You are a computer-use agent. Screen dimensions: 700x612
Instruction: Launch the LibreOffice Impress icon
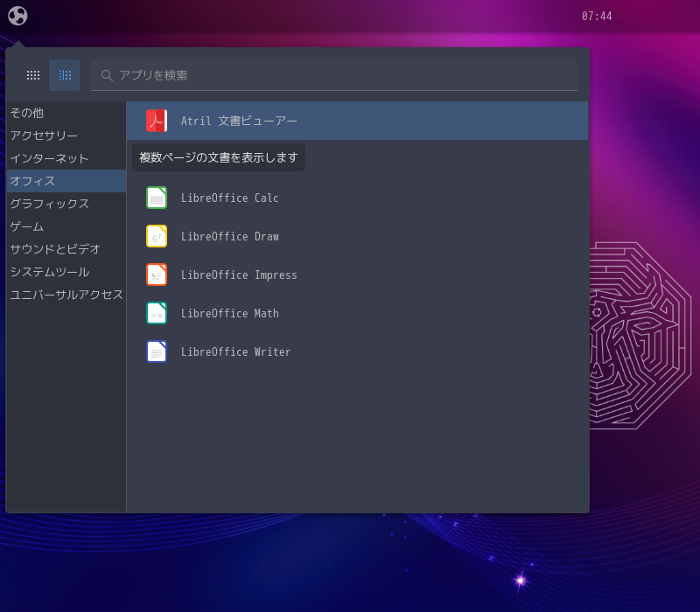[157, 275]
